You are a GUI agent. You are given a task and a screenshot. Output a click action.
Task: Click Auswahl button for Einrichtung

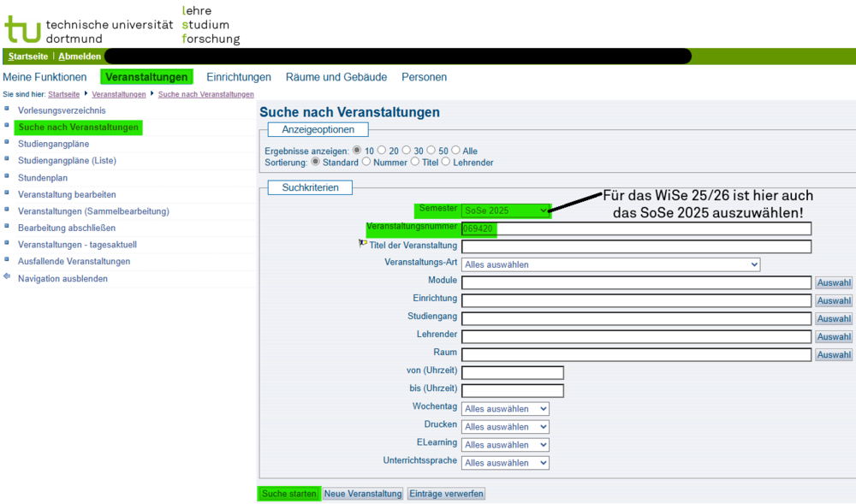click(834, 300)
